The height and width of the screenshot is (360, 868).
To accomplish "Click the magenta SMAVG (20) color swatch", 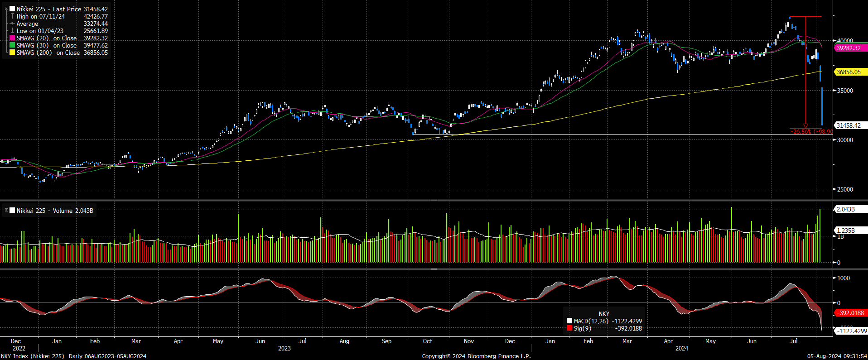I will click(x=13, y=38).
